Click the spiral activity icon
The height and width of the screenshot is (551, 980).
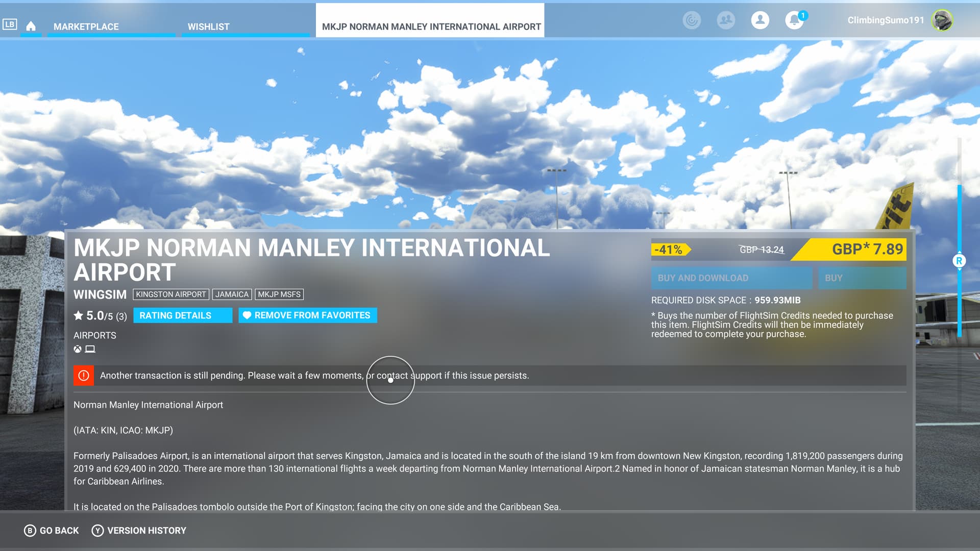(692, 20)
